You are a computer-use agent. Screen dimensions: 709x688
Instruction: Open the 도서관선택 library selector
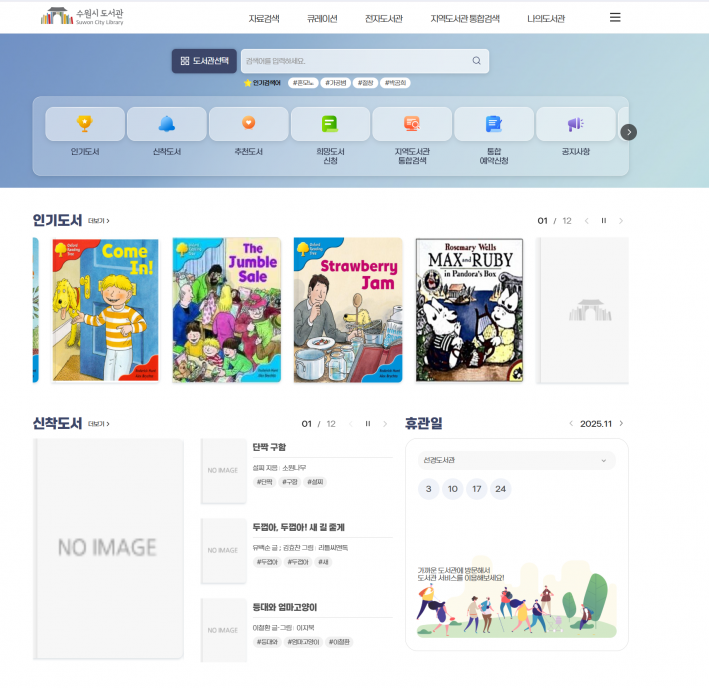coord(204,61)
